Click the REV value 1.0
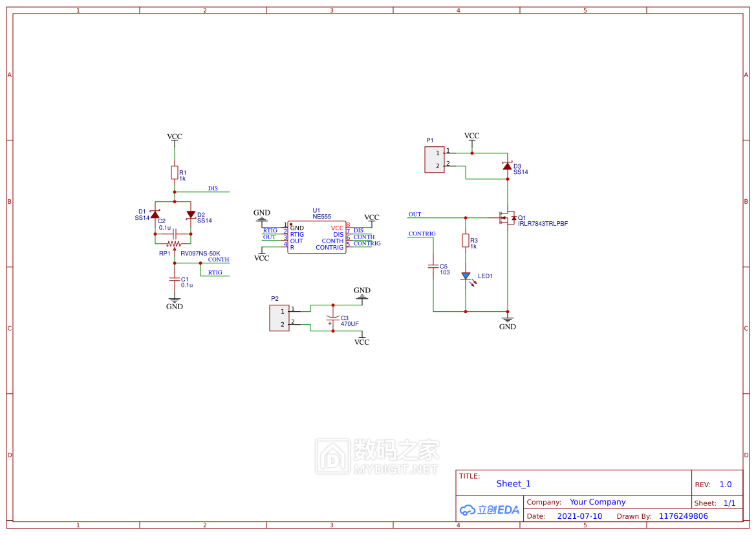 click(726, 485)
